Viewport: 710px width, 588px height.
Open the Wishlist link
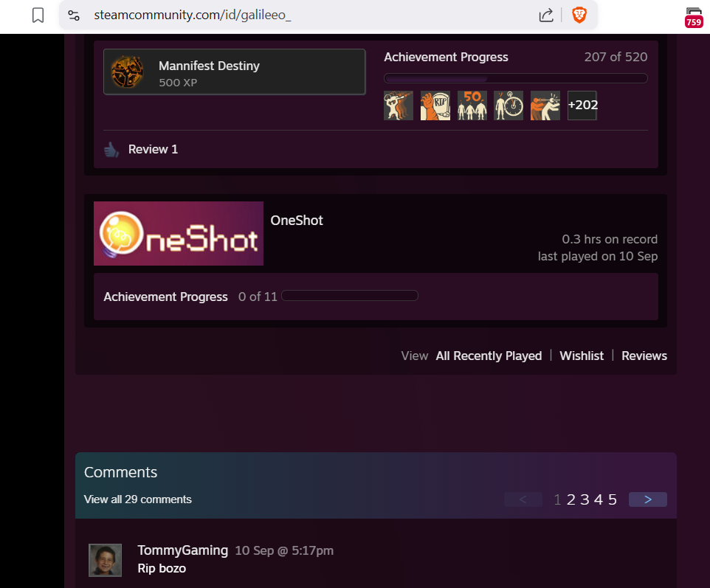pos(582,356)
